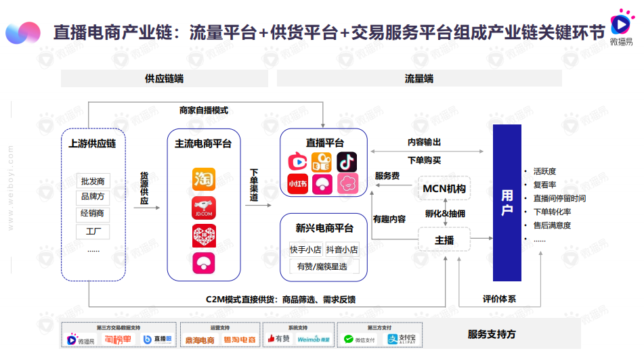Screen dimensions: 644x351
Task: Click the 直播平台 heading
Action: point(324,143)
